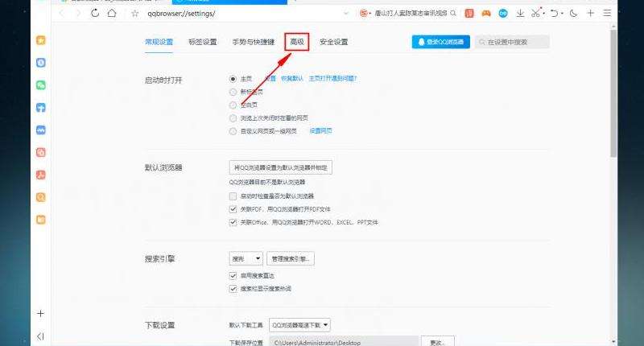Open the red square sidebar icon
This screenshot has width=644, height=346.
[x=41, y=152]
